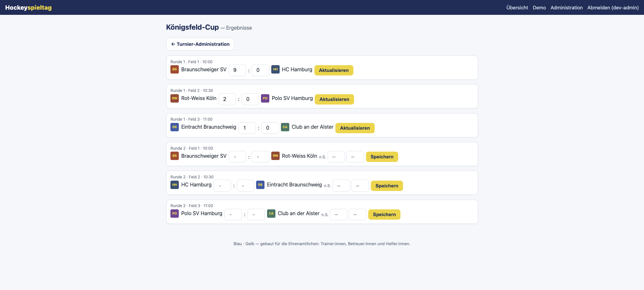644x290 pixels.
Task: Click HH badge in Runde 2 Feld 2
Action: coord(175,185)
